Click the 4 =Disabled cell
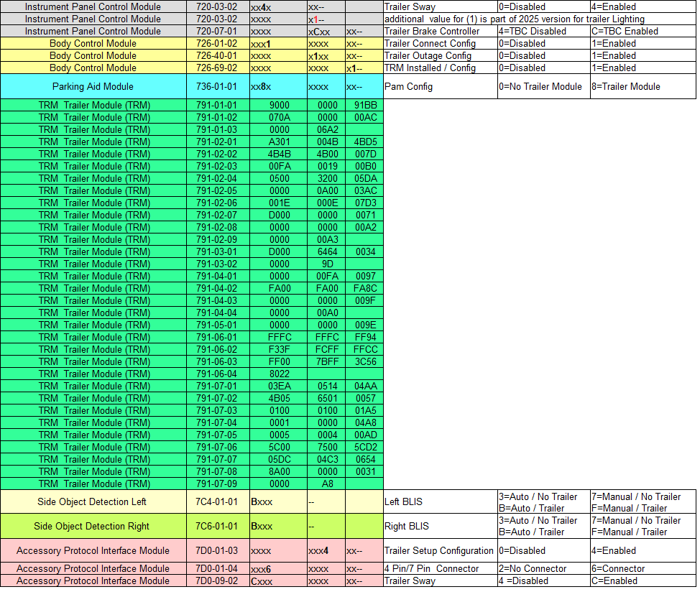Screen dimensions: 700x592 544,581
